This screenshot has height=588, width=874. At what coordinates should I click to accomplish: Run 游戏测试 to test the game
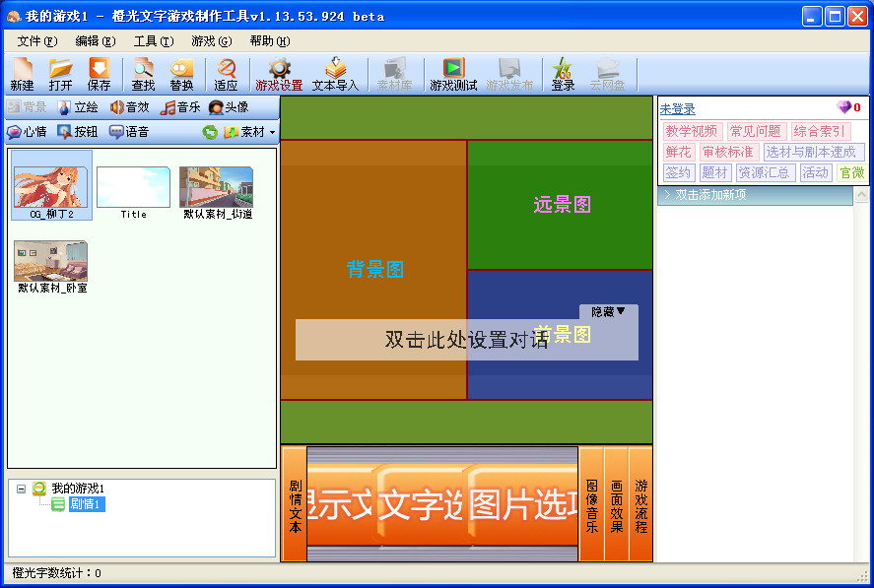click(x=452, y=75)
